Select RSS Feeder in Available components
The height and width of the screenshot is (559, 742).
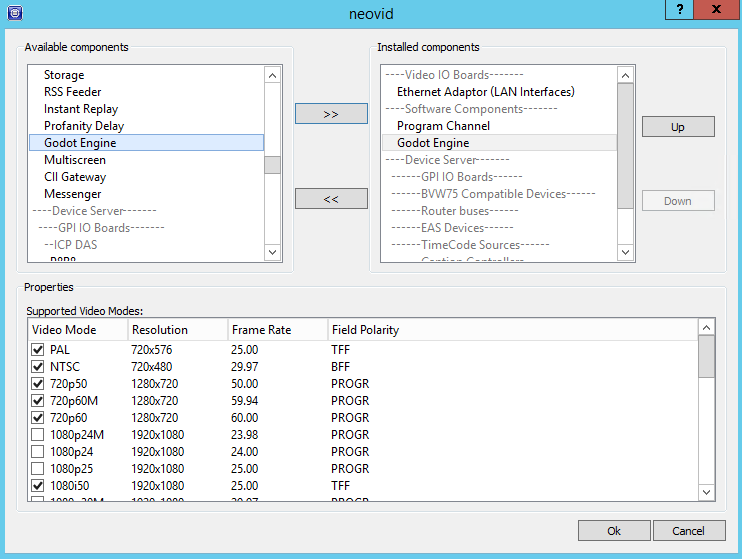tap(147, 92)
